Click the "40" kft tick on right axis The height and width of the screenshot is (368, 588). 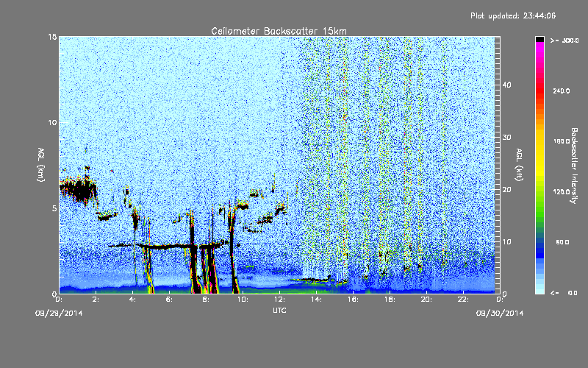coord(506,85)
